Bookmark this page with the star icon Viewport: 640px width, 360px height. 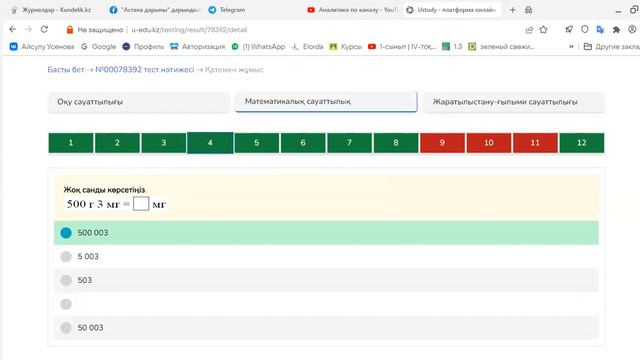543,29
